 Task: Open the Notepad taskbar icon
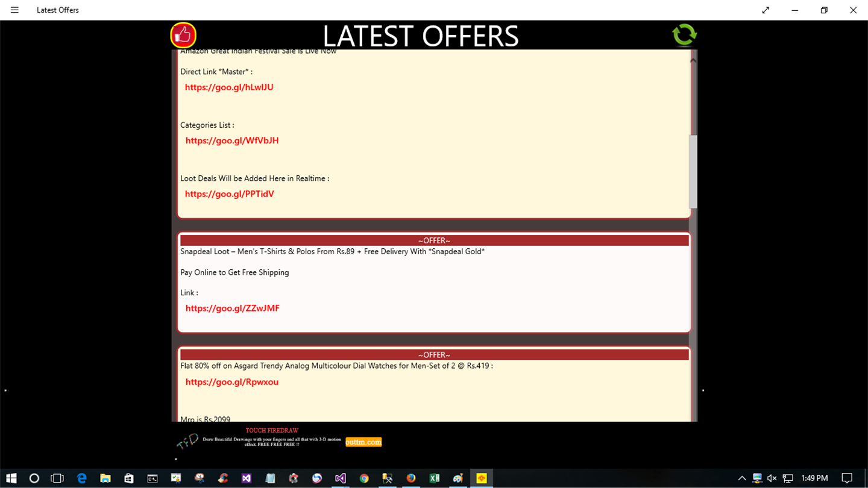[x=270, y=478]
